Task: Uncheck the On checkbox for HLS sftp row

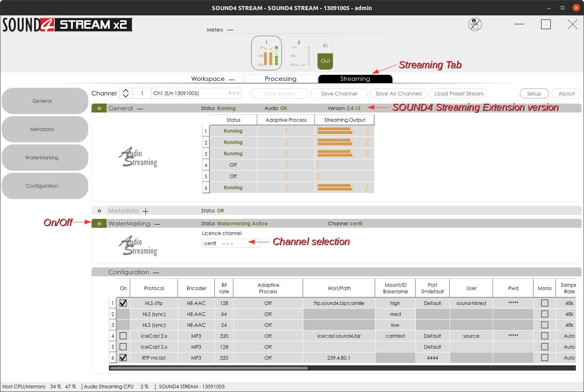Action: point(123,303)
